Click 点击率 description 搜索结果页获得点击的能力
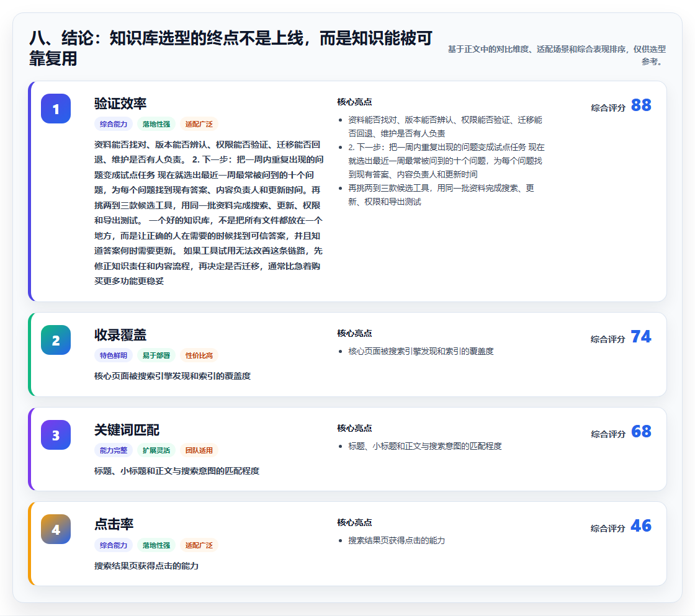 click(146, 566)
